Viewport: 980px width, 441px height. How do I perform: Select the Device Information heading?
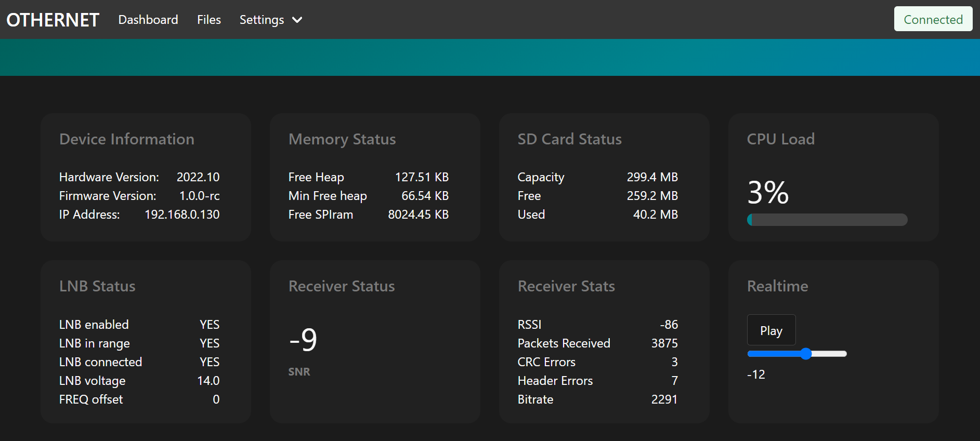(127, 139)
